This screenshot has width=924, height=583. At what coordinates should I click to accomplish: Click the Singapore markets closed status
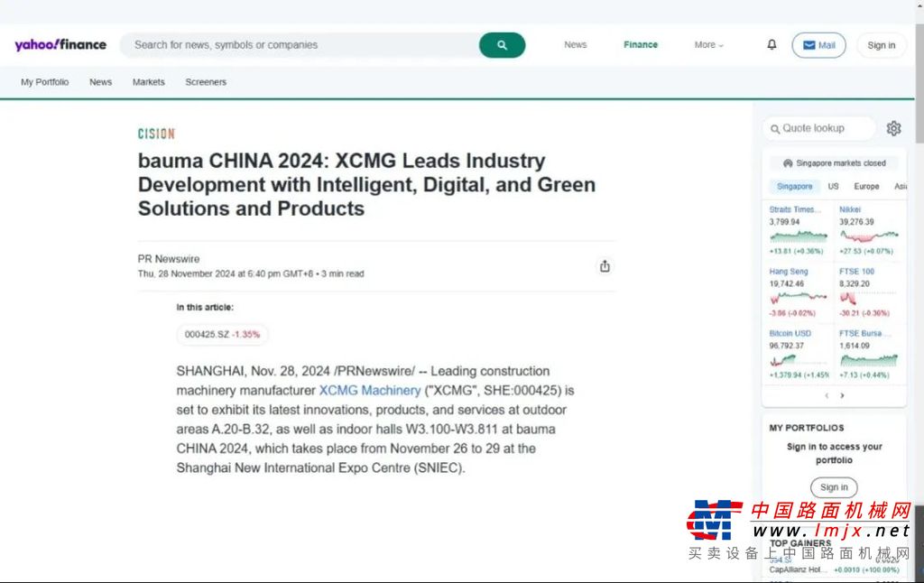coord(835,163)
